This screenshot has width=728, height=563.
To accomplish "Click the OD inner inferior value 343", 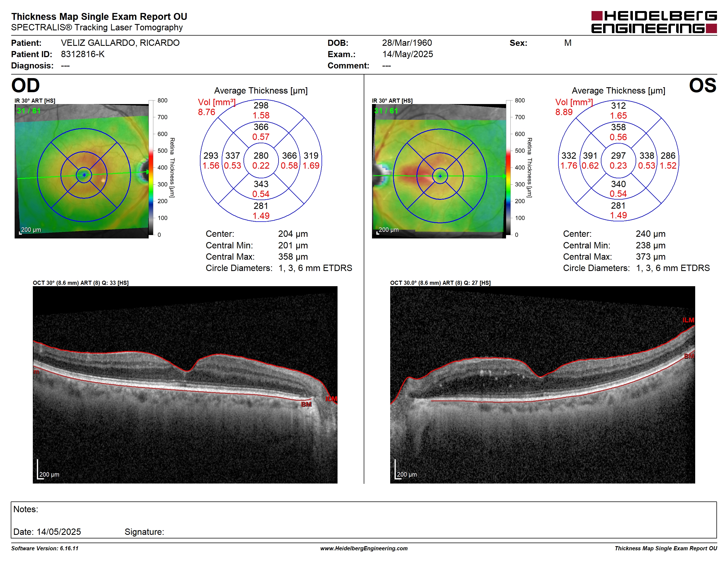I will [x=261, y=184].
